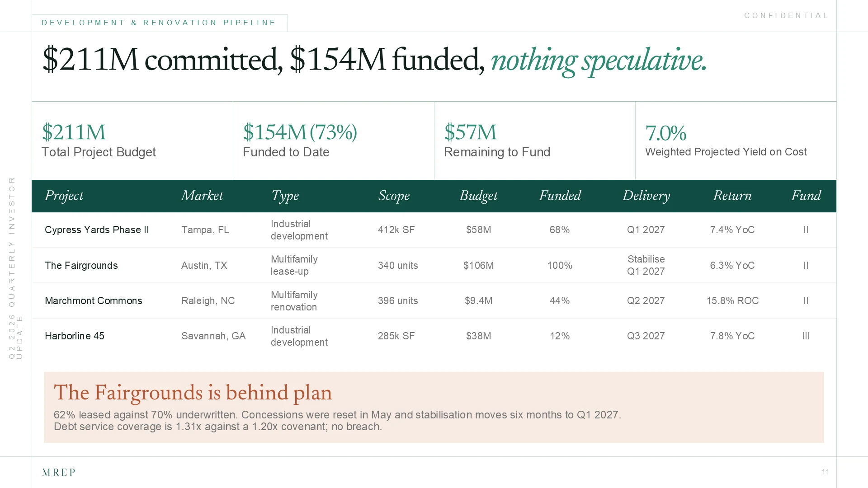Click the 15.8% ROC return value

(732, 301)
